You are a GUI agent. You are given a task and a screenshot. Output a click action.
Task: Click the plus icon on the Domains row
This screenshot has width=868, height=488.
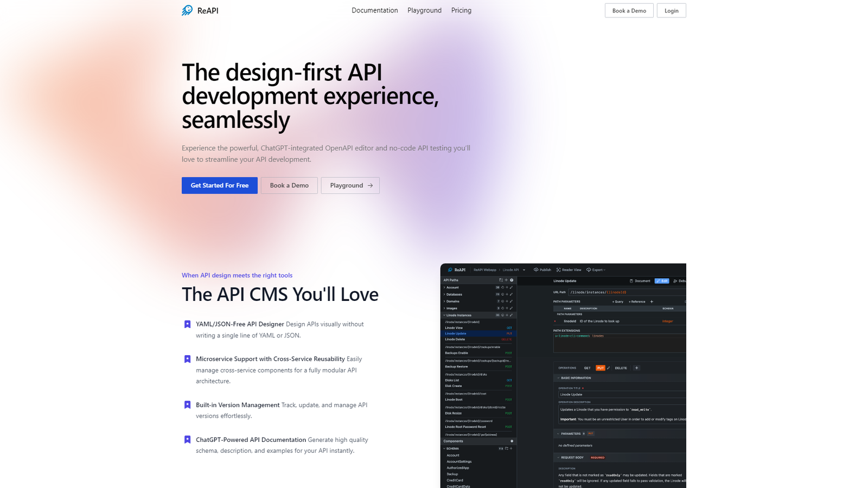tap(507, 301)
